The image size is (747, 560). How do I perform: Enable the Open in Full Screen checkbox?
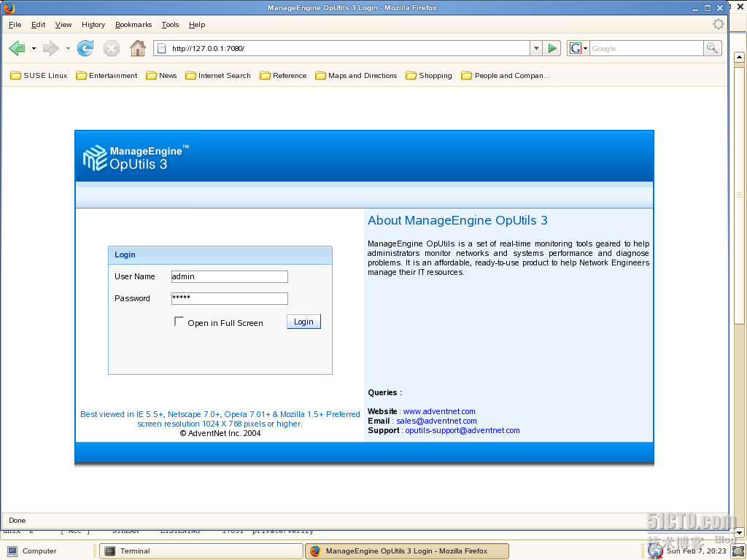pyautogui.click(x=179, y=322)
